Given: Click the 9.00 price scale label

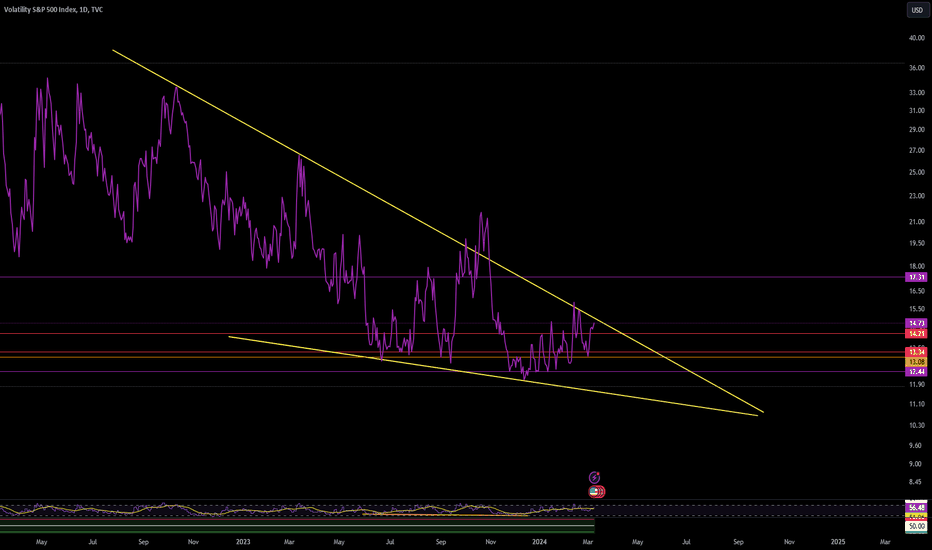Looking at the screenshot, I should tap(916, 464).
